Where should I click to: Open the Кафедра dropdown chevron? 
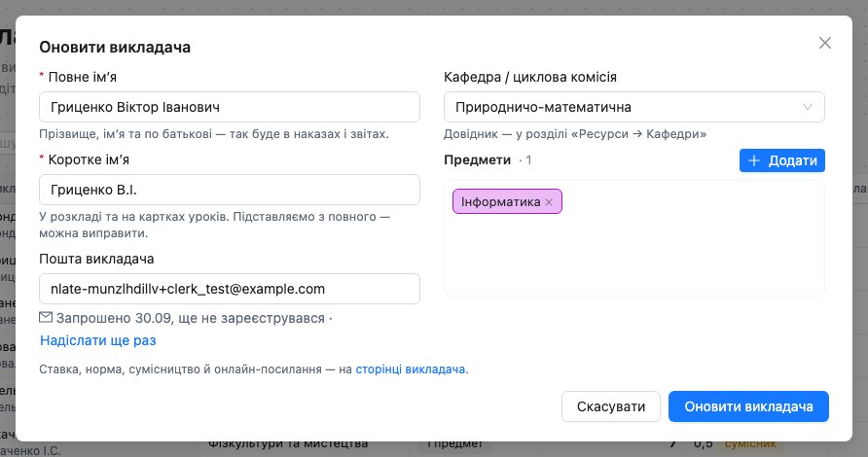tap(808, 107)
